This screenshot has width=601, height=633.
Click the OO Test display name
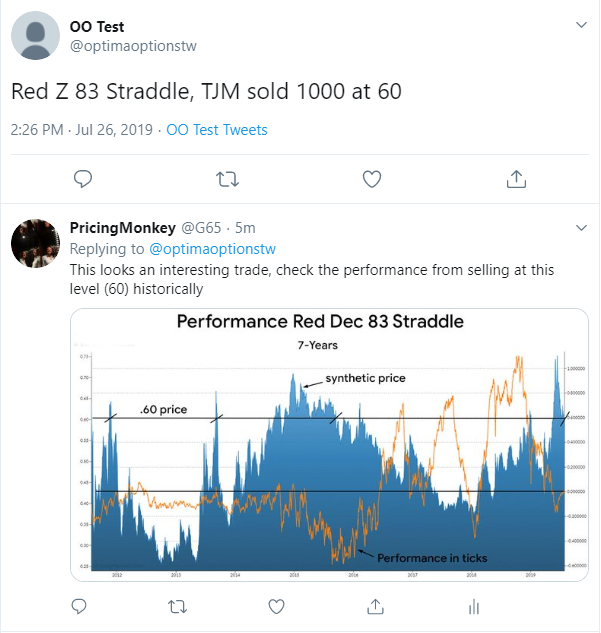click(x=97, y=27)
